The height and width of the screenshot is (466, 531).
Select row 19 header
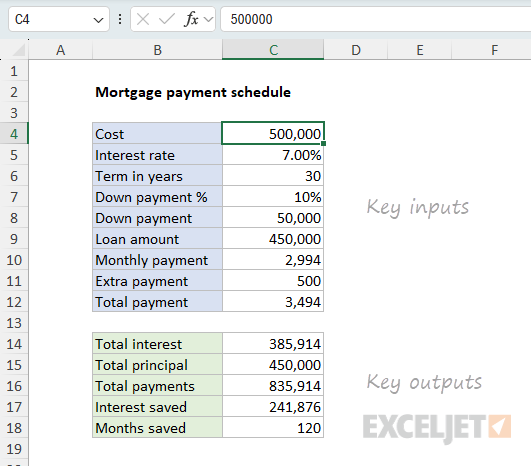click(x=14, y=449)
